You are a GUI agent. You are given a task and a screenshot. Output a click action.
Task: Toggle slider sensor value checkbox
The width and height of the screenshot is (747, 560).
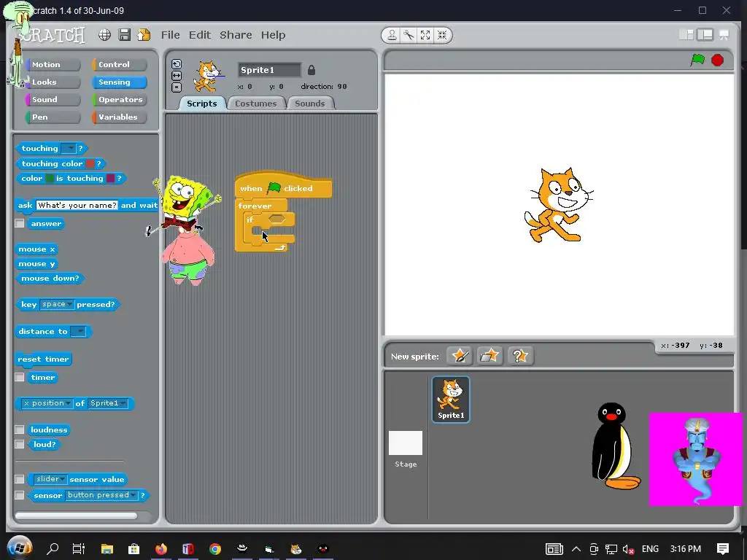tap(20, 479)
